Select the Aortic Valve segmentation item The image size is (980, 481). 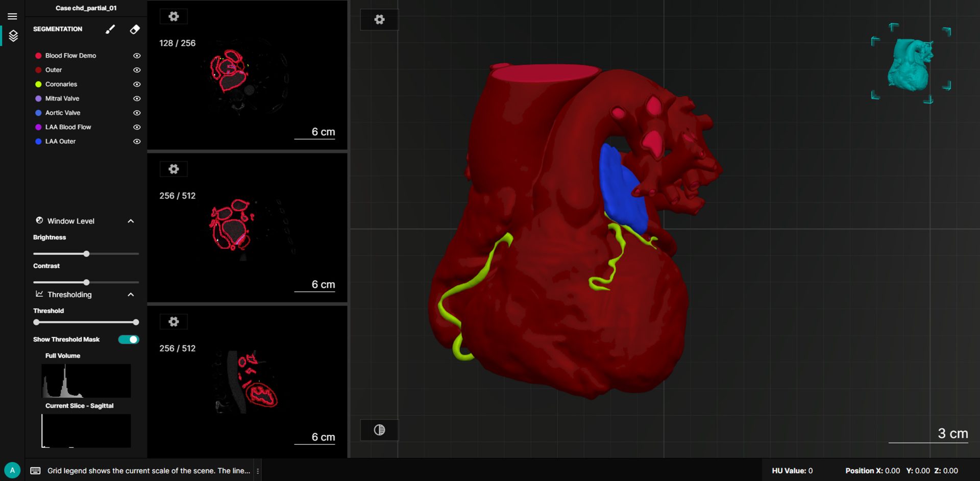[63, 113]
